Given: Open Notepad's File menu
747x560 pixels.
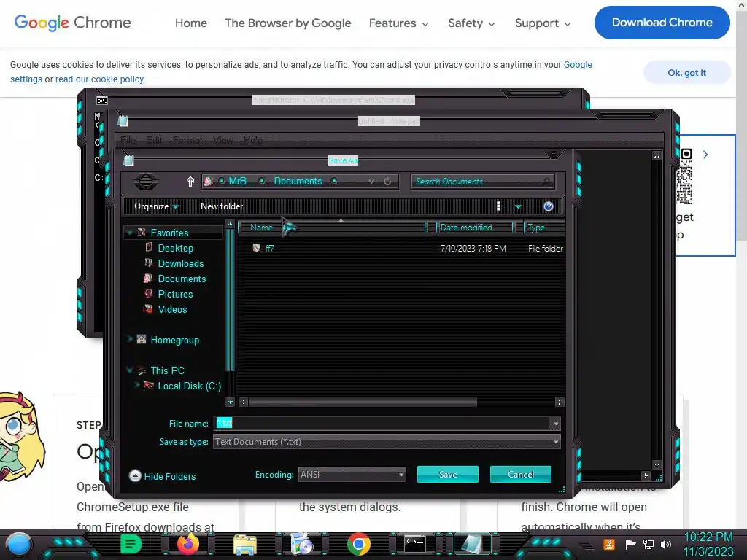Looking at the screenshot, I should 128,140.
